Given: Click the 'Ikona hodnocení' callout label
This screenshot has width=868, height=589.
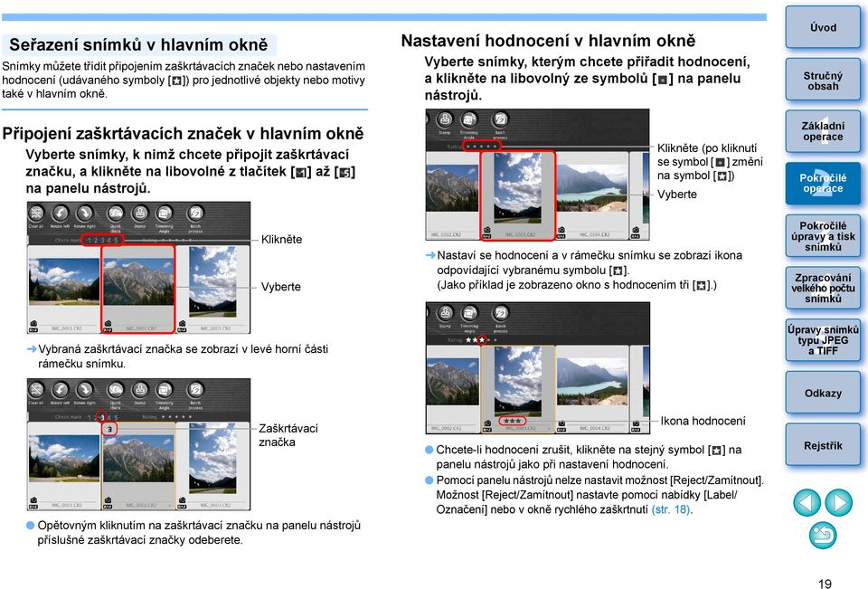Looking at the screenshot, I should pyautogui.click(x=703, y=421).
